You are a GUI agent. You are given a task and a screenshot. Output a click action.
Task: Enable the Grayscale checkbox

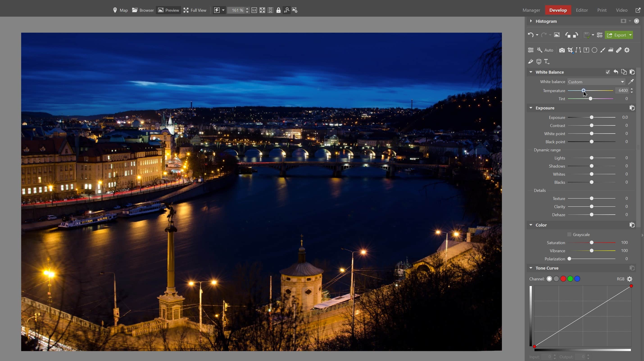click(x=569, y=234)
